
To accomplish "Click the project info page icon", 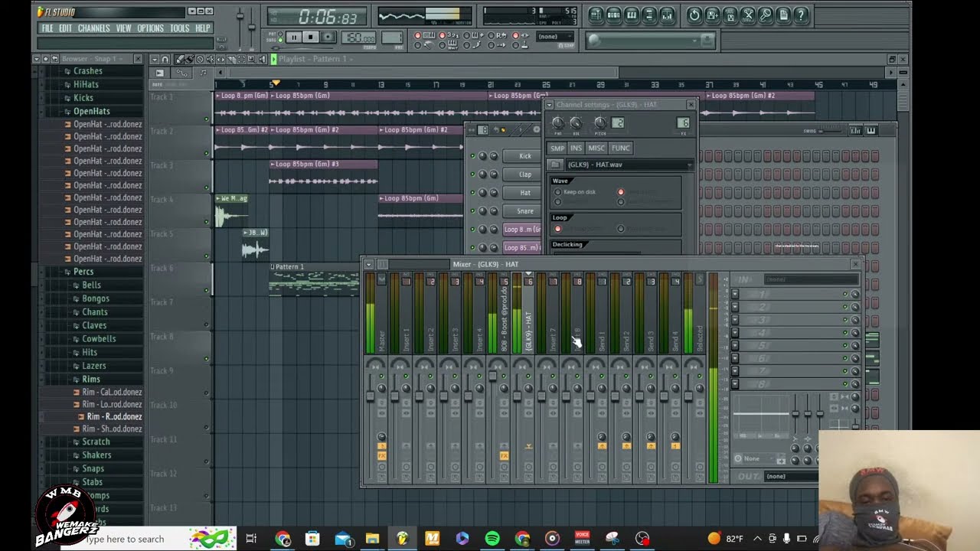I will pos(783,15).
